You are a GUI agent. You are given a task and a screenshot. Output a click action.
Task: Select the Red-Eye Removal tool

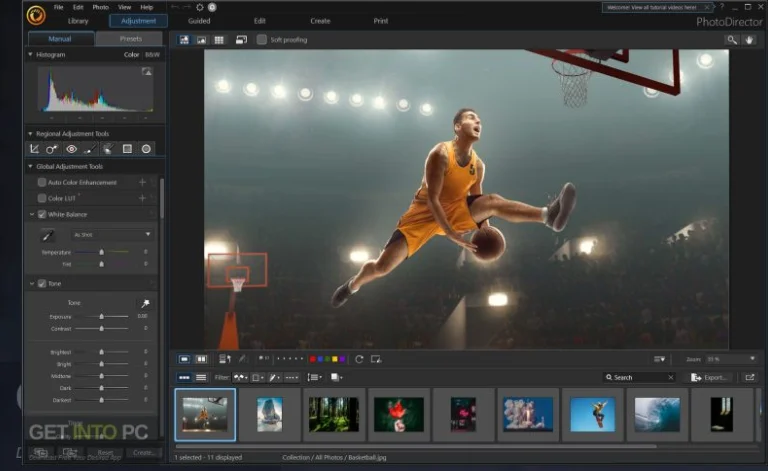pyautogui.click(x=71, y=149)
